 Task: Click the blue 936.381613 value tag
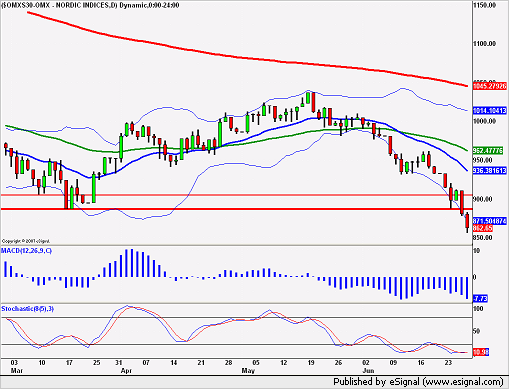(490, 171)
